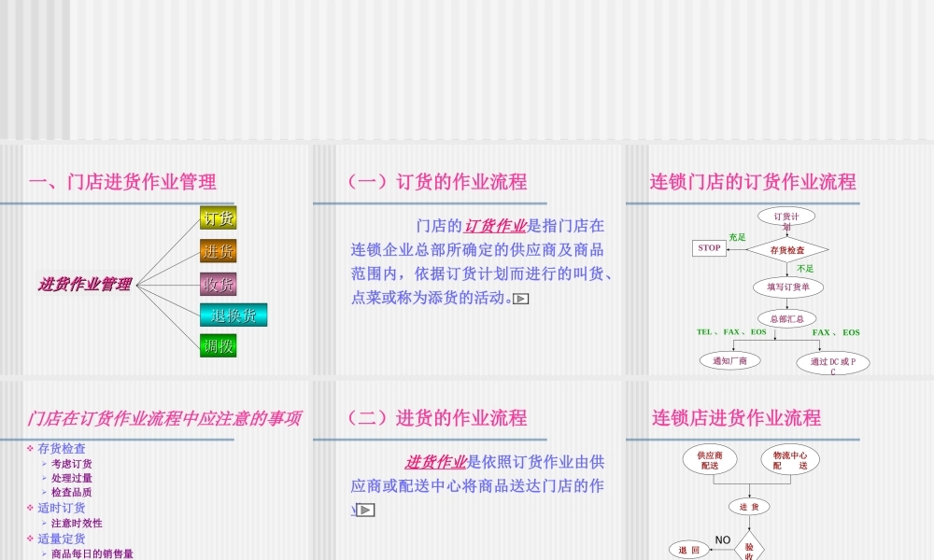Screen dimensions: 934x560
Task: Click the 填写订货单 oval
Action: (x=788, y=287)
